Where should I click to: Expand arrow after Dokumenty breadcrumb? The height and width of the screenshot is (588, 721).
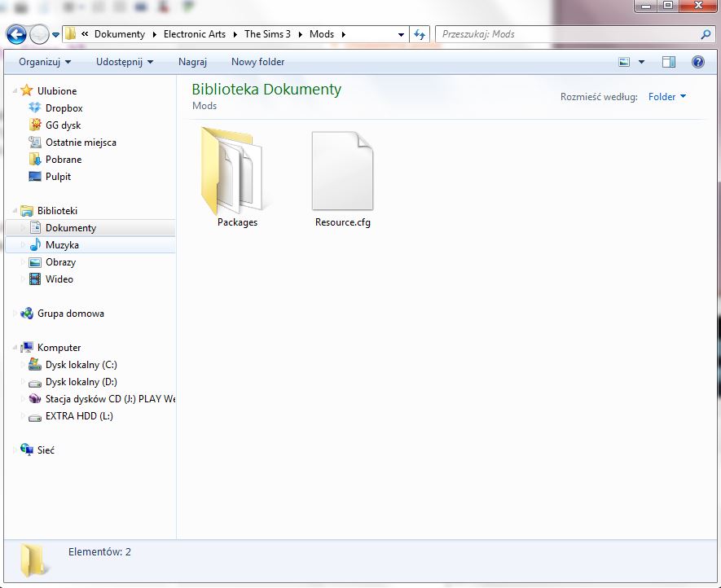click(x=154, y=34)
